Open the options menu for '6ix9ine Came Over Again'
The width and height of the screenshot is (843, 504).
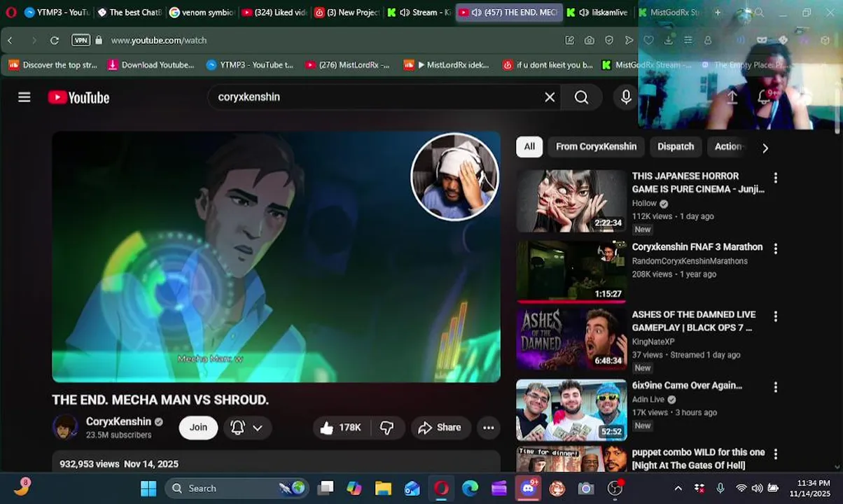pyautogui.click(x=775, y=387)
